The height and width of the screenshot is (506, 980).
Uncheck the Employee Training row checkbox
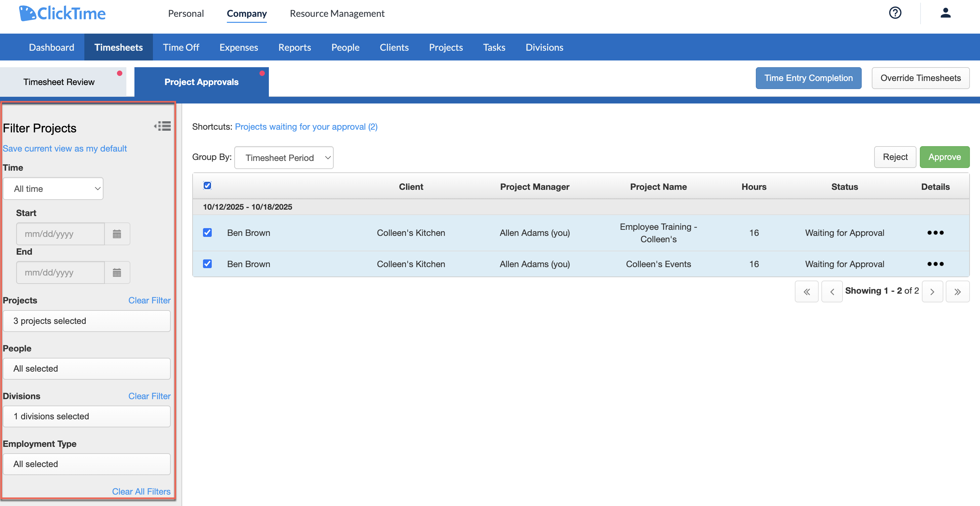point(207,233)
